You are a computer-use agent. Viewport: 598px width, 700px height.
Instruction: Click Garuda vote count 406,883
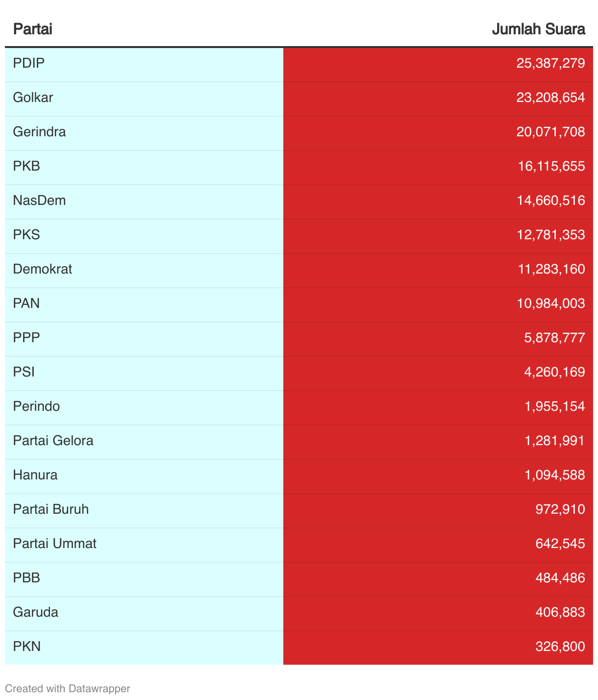tap(560, 612)
